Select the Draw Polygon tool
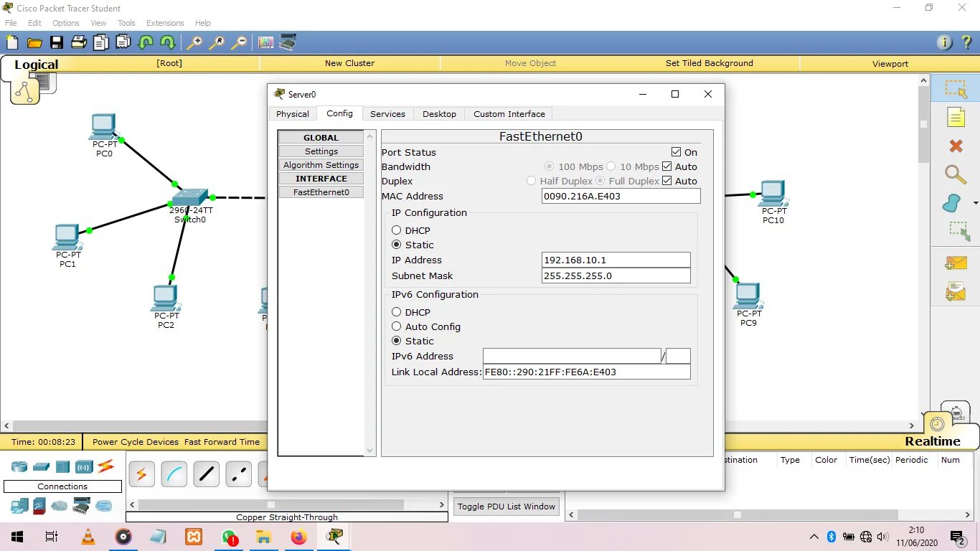Screen dimensions: 980x551 pyautogui.click(x=953, y=203)
